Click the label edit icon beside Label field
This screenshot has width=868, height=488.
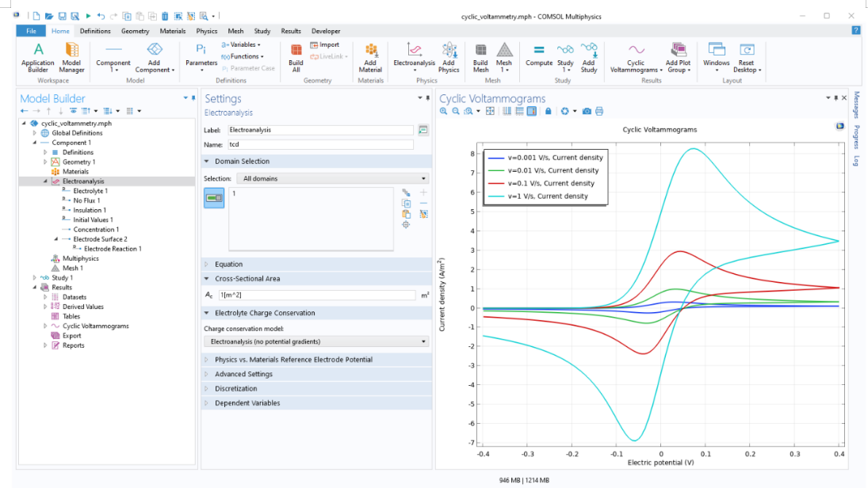coord(423,130)
